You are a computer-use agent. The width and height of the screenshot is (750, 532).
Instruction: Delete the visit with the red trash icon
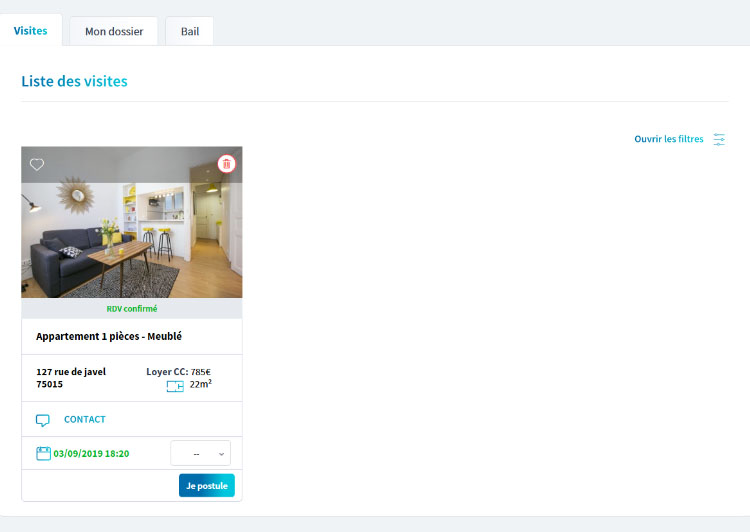pyautogui.click(x=226, y=164)
